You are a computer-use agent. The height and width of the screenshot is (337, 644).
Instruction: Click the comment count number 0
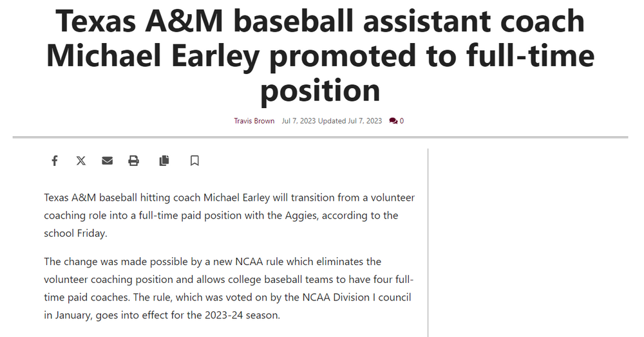pos(402,121)
